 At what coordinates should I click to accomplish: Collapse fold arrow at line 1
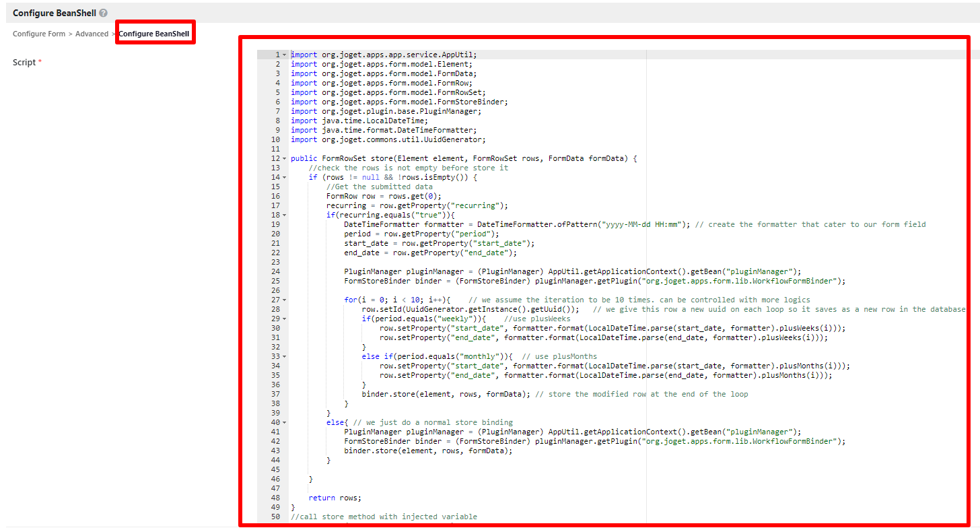(284, 55)
